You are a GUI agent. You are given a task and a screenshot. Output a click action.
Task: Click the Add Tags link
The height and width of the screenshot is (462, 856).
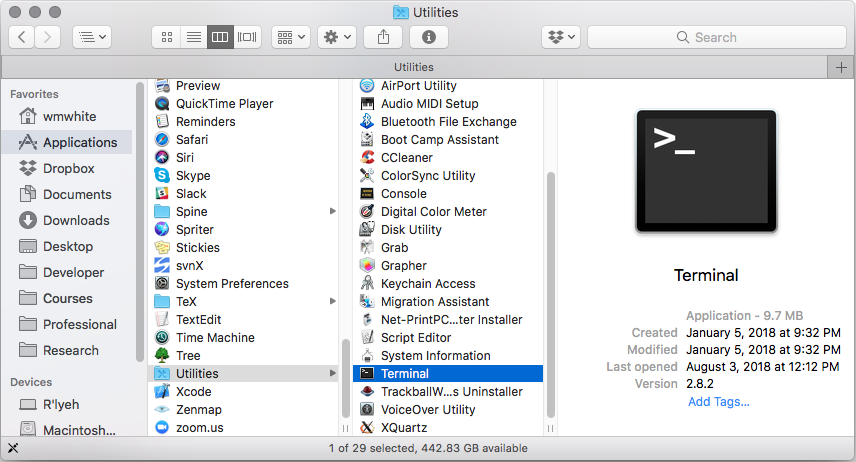pyautogui.click(x=718, y=402)
